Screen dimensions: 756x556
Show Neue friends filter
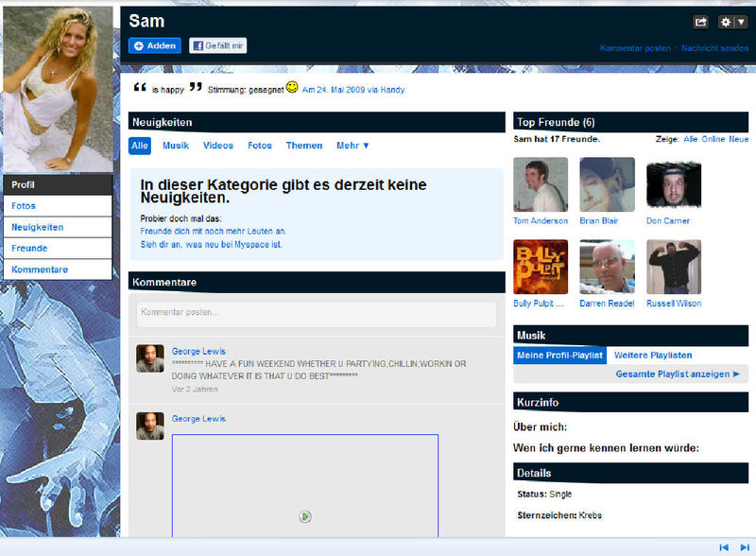point(739,139)
